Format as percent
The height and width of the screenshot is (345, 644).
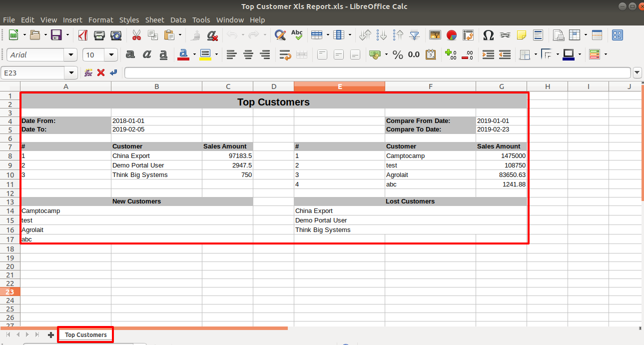[x=398, y=54]
